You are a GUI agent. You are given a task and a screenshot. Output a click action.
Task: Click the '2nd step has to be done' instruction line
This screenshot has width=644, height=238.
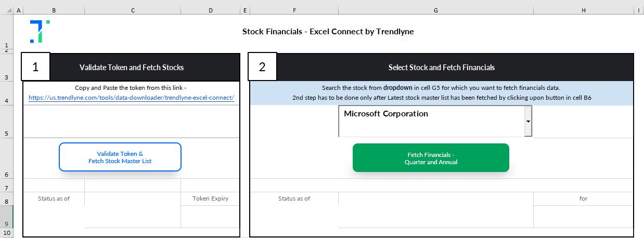click(x=442, y=97)
